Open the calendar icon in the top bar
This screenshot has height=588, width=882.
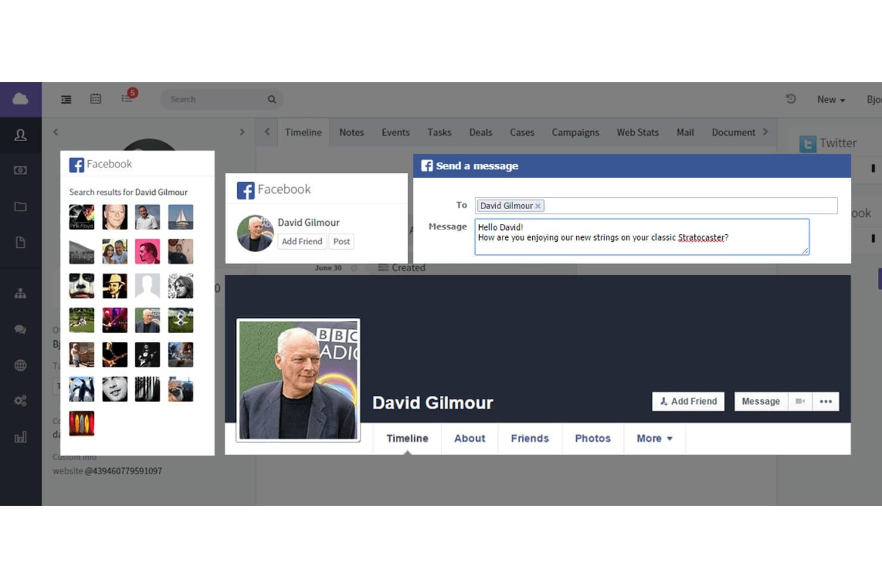tap(95, 99)
